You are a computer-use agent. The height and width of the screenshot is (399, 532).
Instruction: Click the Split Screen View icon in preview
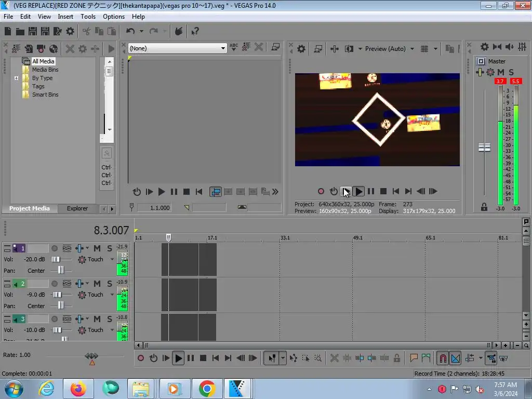coord(349,49)
